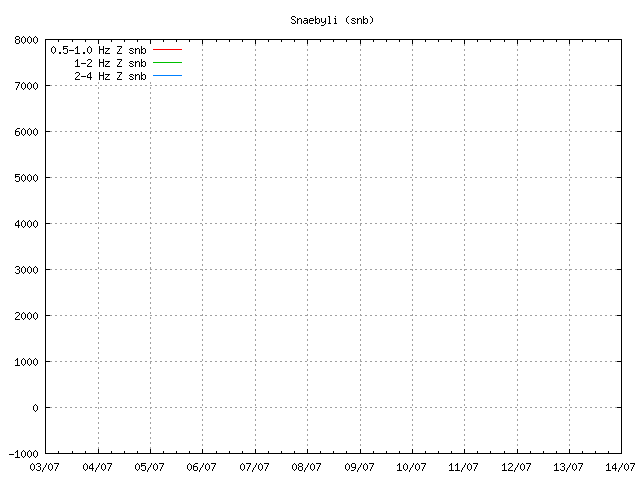This screenshot has width=640, height=480.
Task: Click the 0 value on the y-axis
Action: click(x=35, y=408)
